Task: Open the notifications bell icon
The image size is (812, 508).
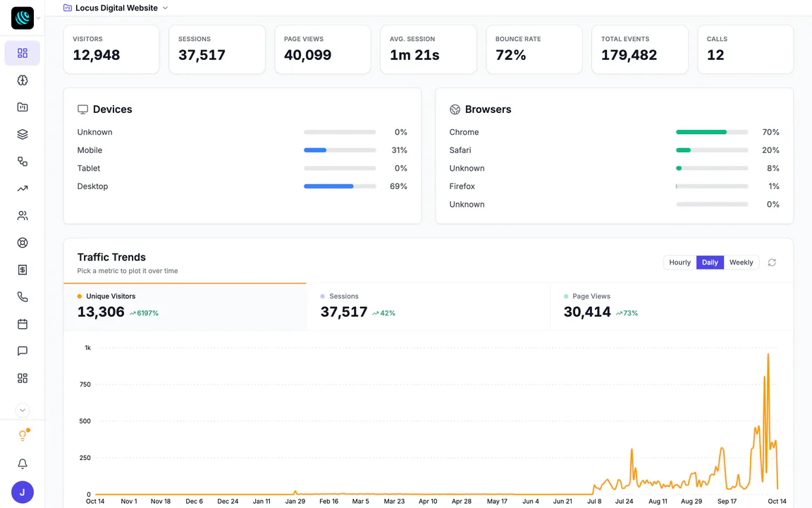Action: point(23,464)
